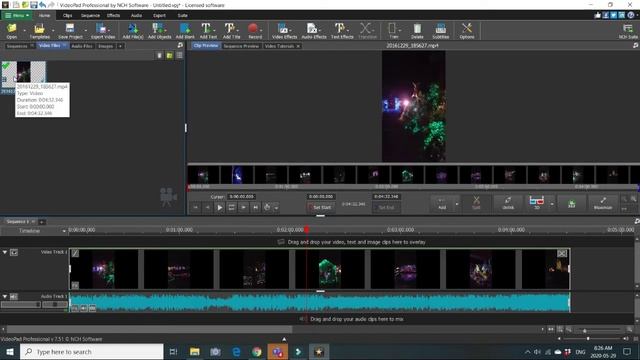Image resolution: width=640 pixels, height=360 pixels.
Task: Toggle mute on Audio Track 1
Action: coord(14,296)
